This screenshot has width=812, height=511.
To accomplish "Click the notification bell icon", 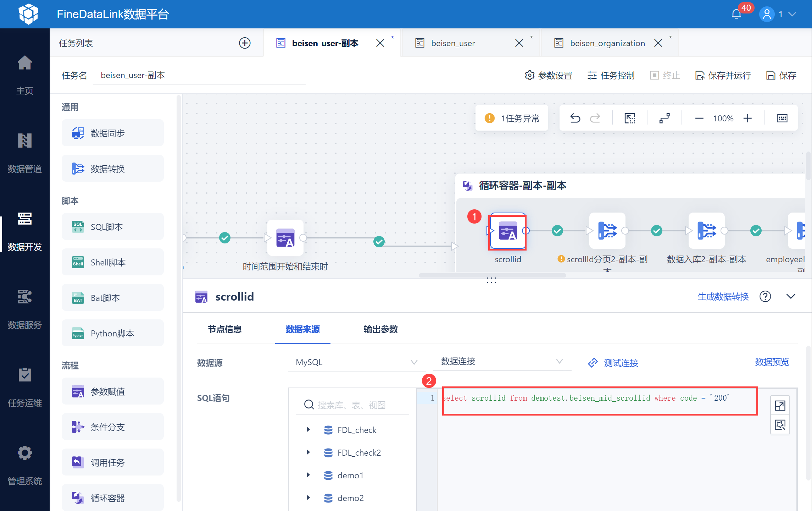I will (736, 14).
